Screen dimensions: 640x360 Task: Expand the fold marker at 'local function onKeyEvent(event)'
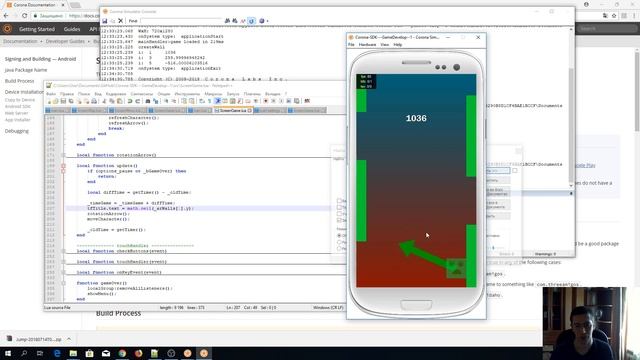pyautogui.click(x=63, y=272)
